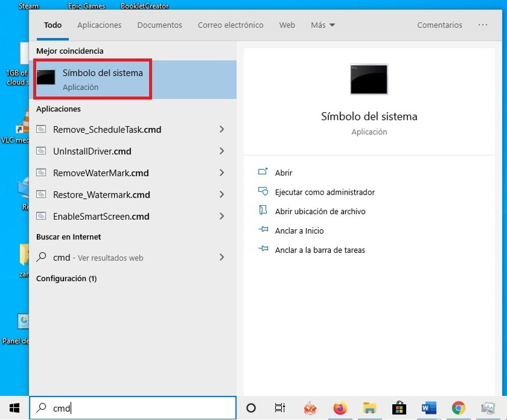Open Task View from taskbar

279,408
